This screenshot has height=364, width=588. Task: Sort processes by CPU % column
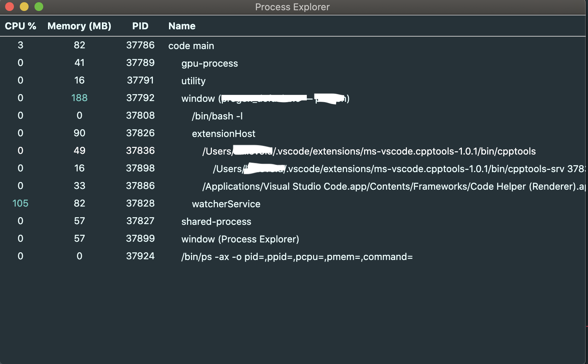[x=21, y=26]
